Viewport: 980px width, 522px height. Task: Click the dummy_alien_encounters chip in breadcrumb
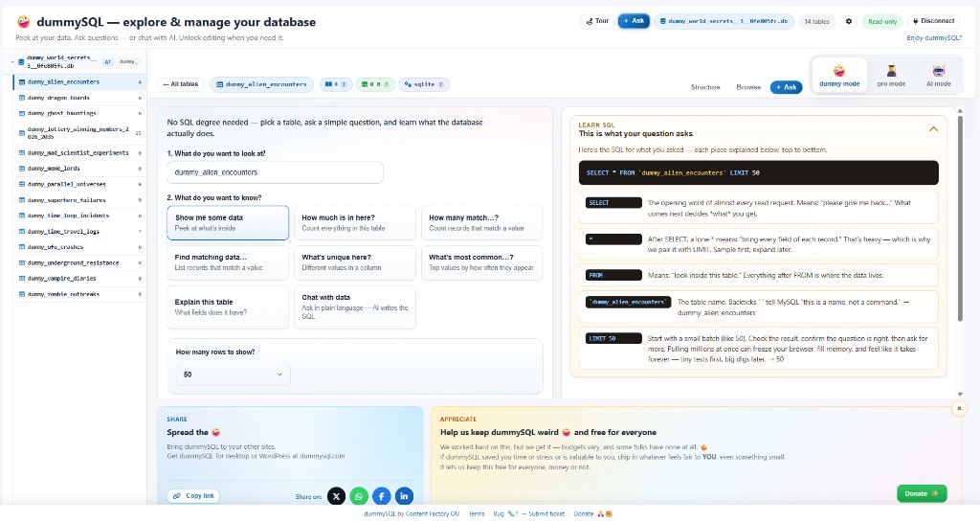(261, 84)
